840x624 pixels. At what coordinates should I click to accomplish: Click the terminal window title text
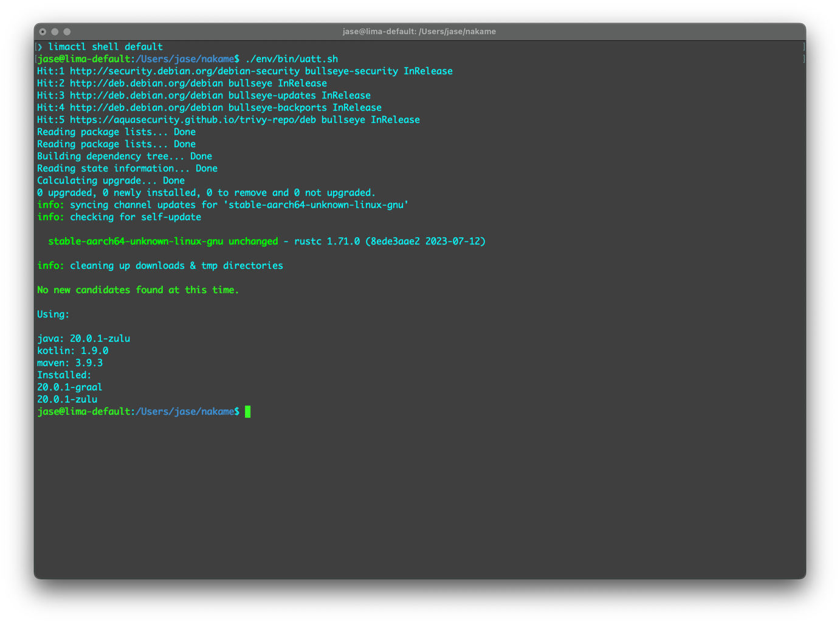pyautogui.click(x=419, y=32)
